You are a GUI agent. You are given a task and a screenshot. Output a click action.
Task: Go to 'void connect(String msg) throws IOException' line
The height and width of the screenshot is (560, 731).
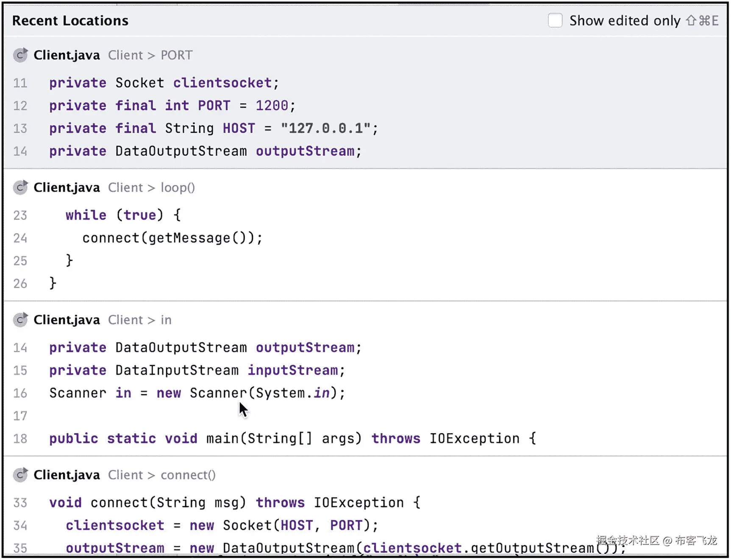tap(235, 503)
